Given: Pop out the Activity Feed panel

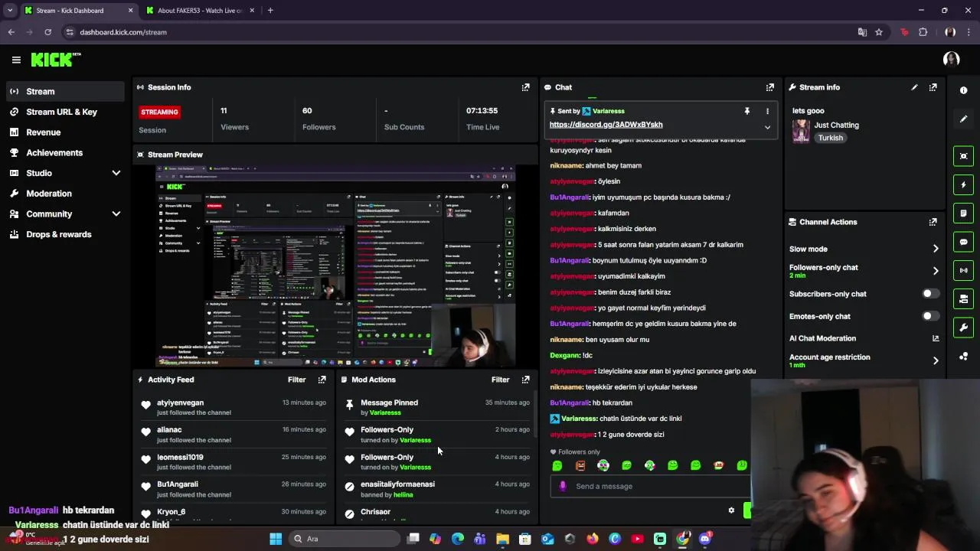Looking at the screenshot, I should (322, 380).
